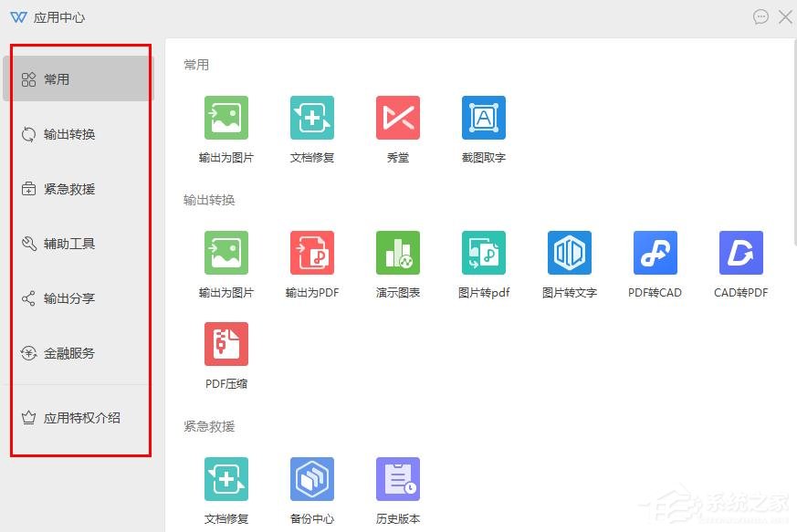Image resolution: width=797 pixels, height=532 pixels.
Task: Select the 截图取字 screenshot OCR tool
Action: (x=483, y=117)
